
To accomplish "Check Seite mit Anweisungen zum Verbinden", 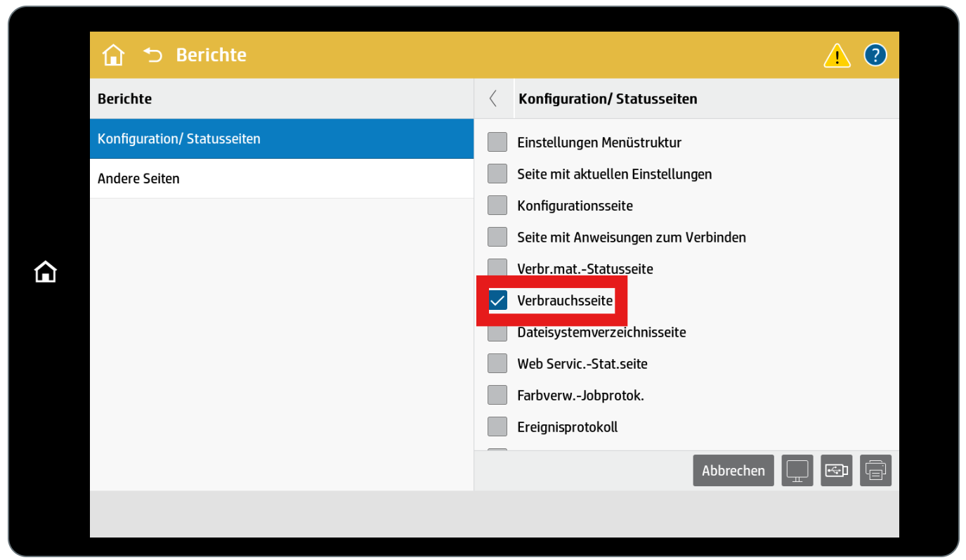I will tap(497, 237).
